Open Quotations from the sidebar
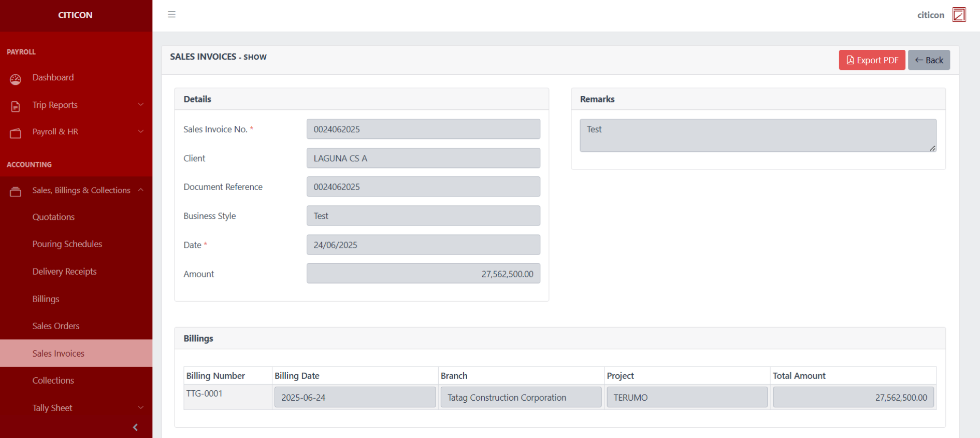Image resolution: width=980 pixels, height=438 pixels. pyautogui.click(x=53, y=217)
